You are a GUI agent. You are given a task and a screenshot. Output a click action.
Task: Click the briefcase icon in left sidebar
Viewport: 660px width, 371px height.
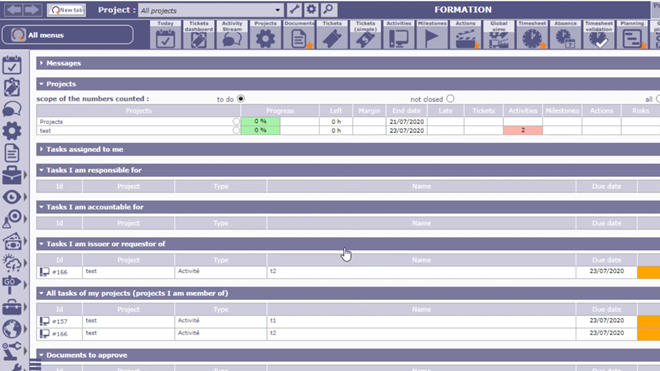[12, 175]
